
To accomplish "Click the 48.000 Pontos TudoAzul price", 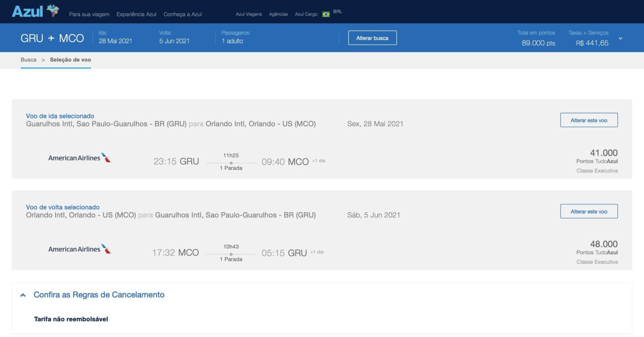I will (597, 248).
